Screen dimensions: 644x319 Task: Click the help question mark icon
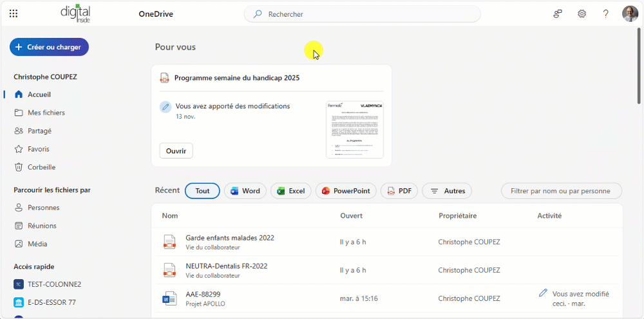pyautogui.click(x=605, y=14)
